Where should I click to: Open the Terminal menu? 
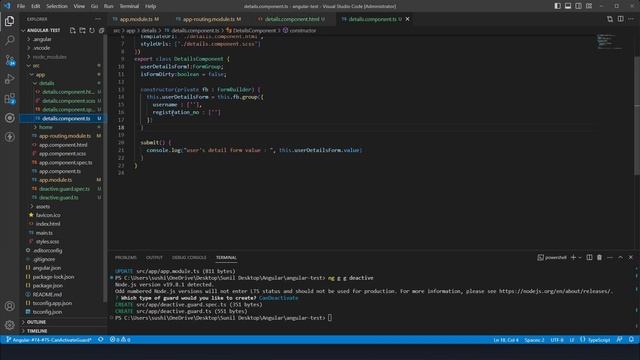[129, 6]
